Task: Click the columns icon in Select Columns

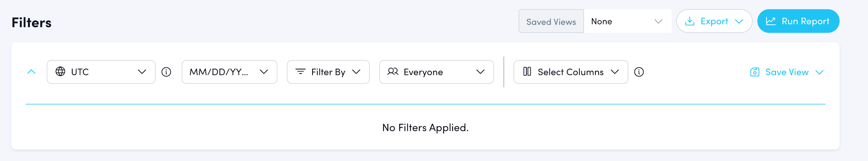Action: tap(527, 71)
